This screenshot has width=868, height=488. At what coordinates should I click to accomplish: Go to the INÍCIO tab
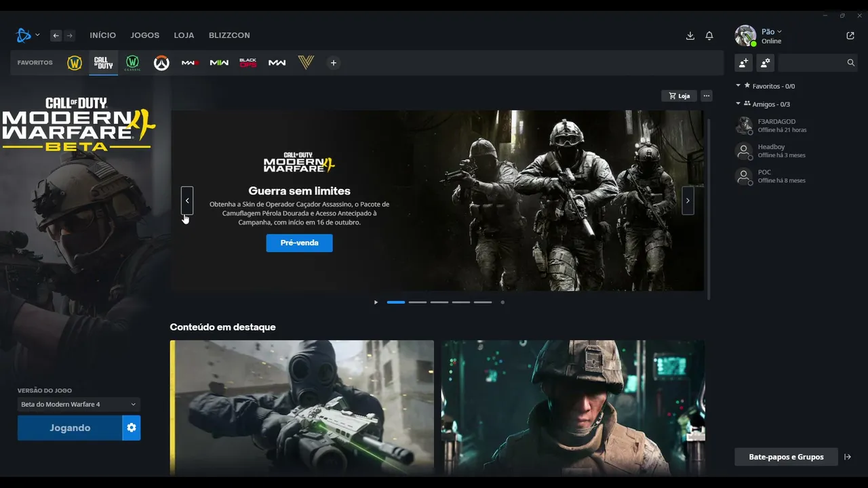103,35
